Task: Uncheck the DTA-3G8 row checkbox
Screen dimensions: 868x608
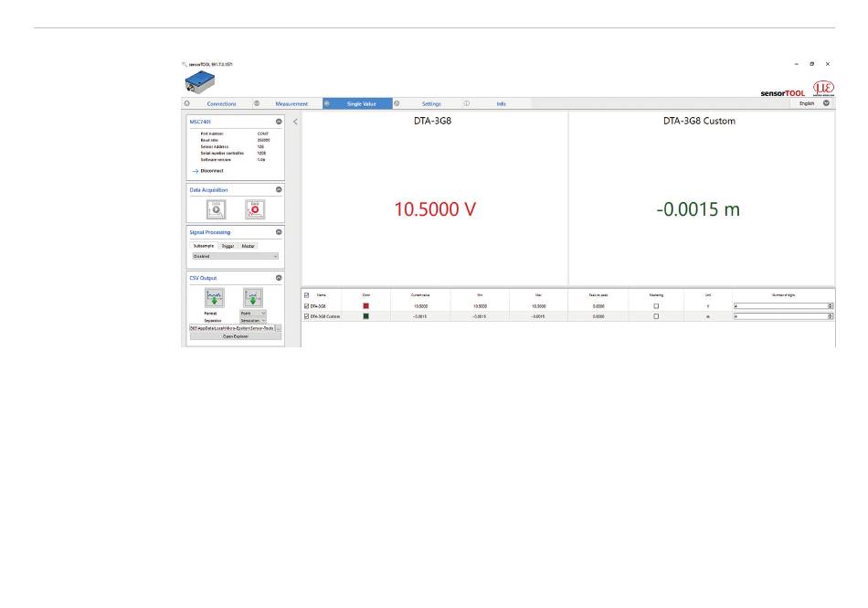Action: [307, 306]
